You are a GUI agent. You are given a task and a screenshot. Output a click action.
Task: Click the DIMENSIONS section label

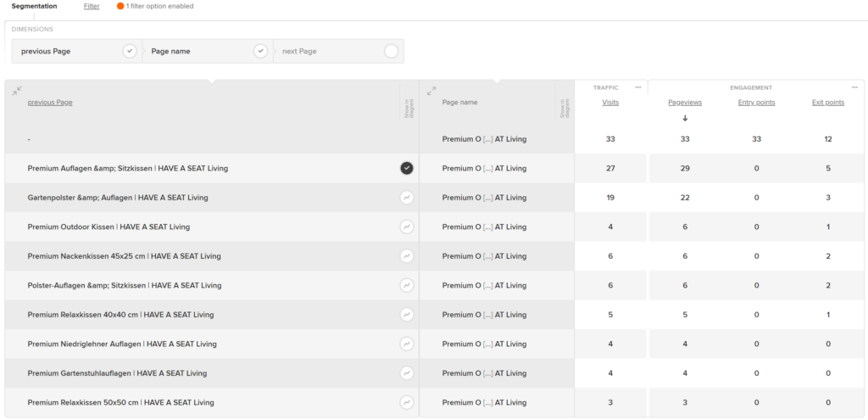[32, 30]
